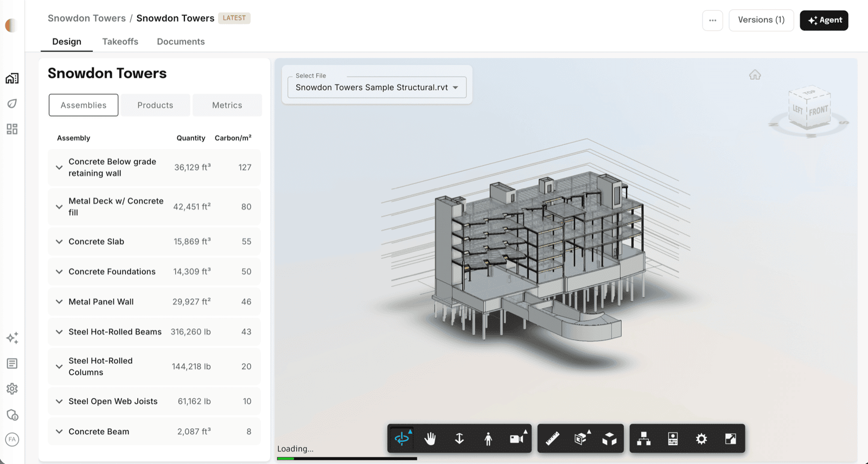This screenshot has height=464, width=868.
Task: Click the 316,260 lb quantity value
Action: pos(190,332)
